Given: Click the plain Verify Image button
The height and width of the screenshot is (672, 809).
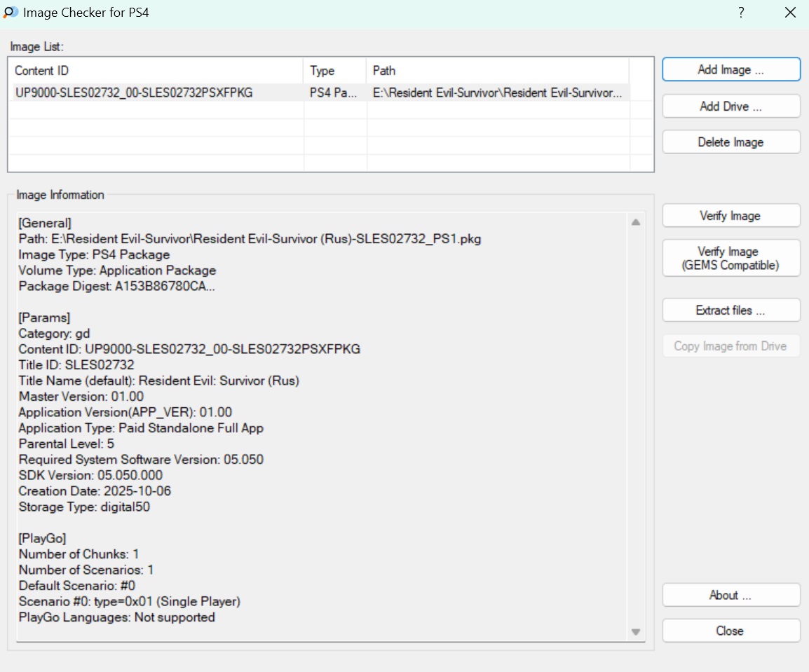Looking at the screenshot, I should coord(730,216).
